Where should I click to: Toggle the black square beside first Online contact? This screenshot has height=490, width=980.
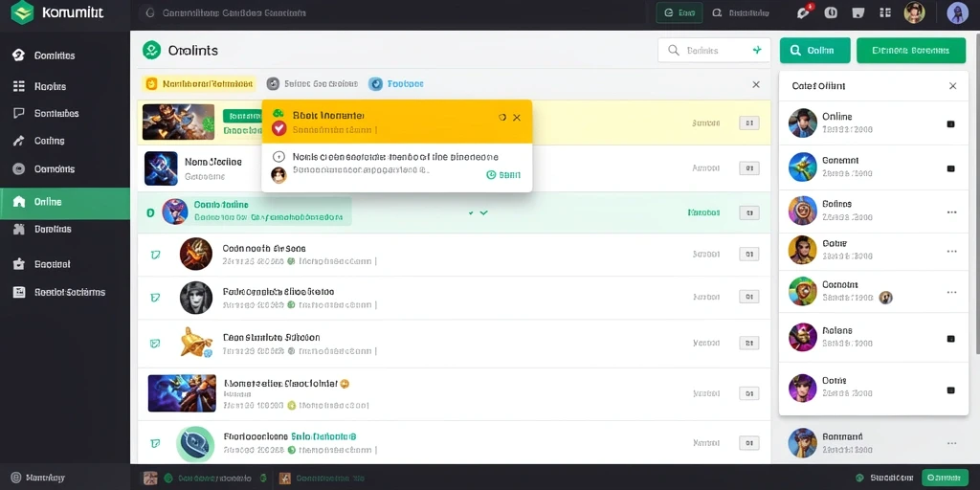click(x=950, y=123)
